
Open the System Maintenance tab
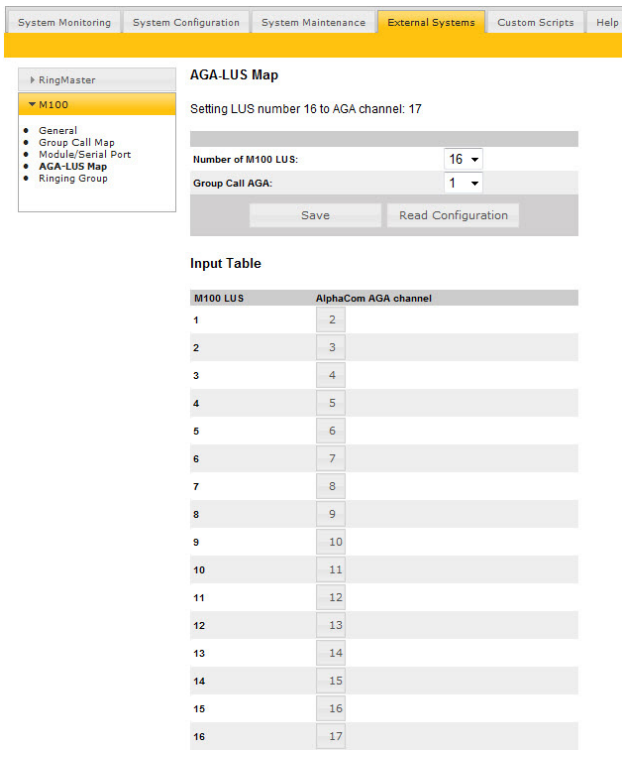point(313,23)
